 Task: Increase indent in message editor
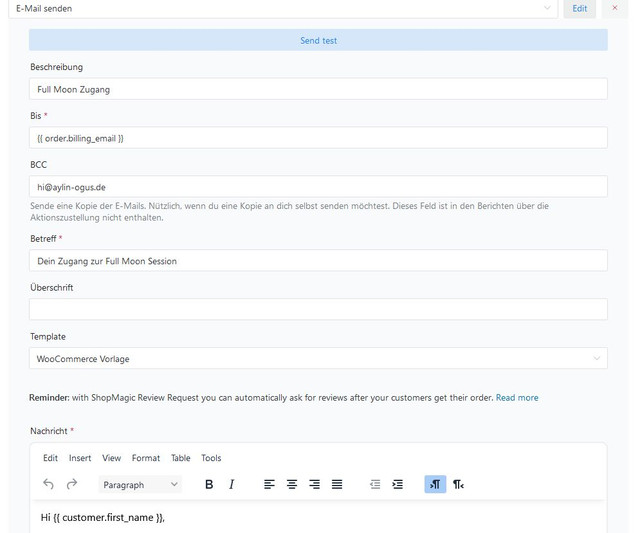[397, 484]
